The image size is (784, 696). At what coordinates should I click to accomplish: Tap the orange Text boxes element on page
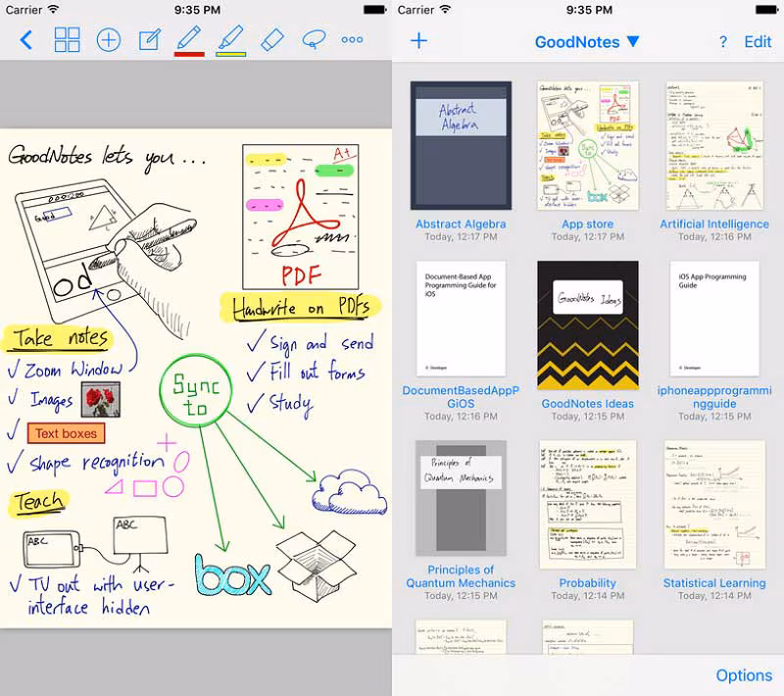[x=66, y=433]
